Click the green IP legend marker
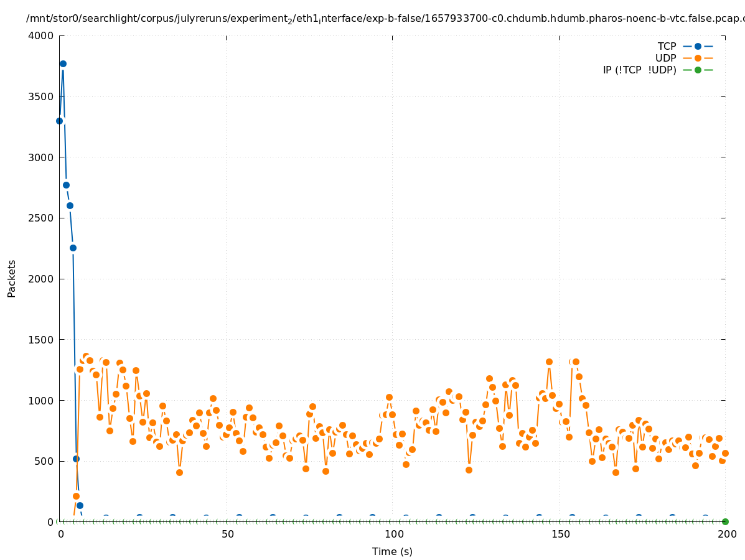The height and width of the screenshot is (560, 745). (698, 70)
